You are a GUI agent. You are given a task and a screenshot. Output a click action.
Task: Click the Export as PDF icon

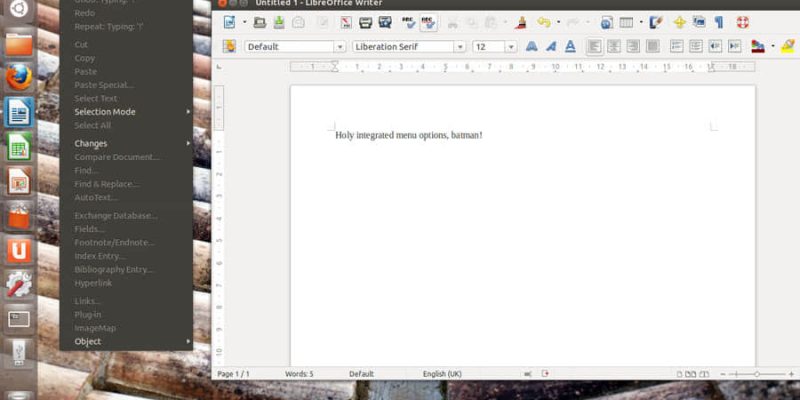[346, 22]
